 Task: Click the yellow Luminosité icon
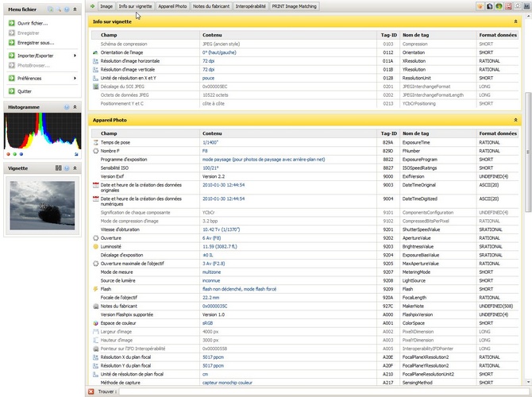click(95, 247)
